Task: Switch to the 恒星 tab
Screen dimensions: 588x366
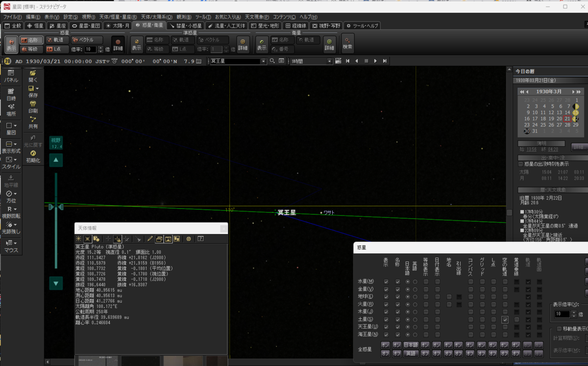Action: point(35,26)
